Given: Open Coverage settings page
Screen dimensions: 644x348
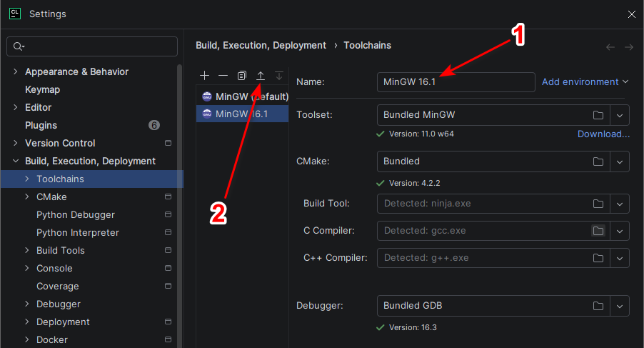Looking at the screenshot, I should tap(58, 286).
